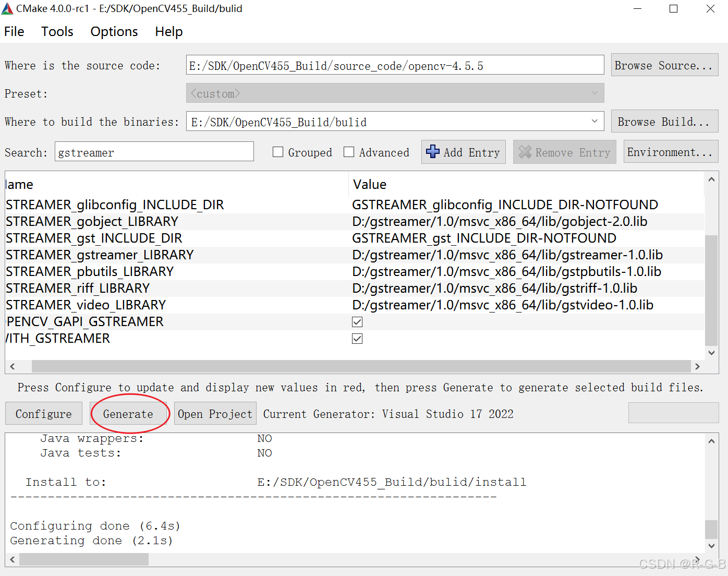The width and height of the screenshot is (728, 576).
Task: Click the cache table up scroll arrow
Action: 711,179
